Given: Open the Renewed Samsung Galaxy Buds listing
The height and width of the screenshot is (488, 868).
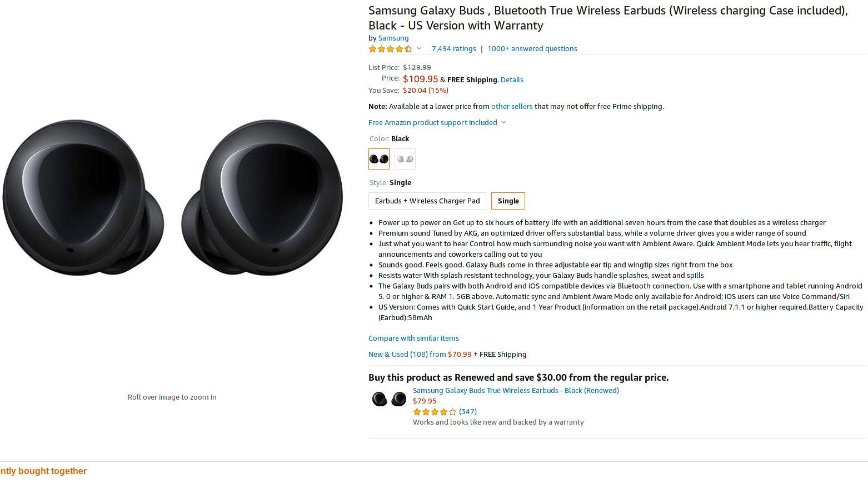Looking at the screenshot, I should [516, 391].
